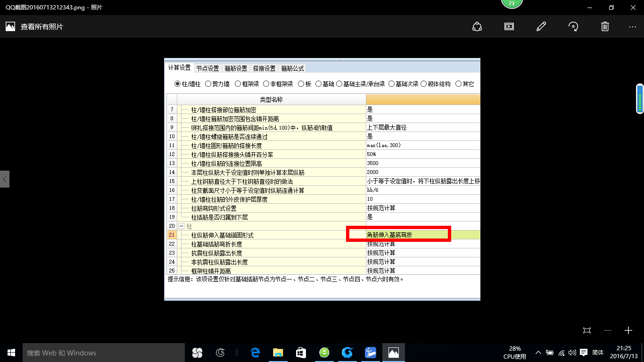
Task: Select the 非框架梁 radio button
Action: click(266, 84)
